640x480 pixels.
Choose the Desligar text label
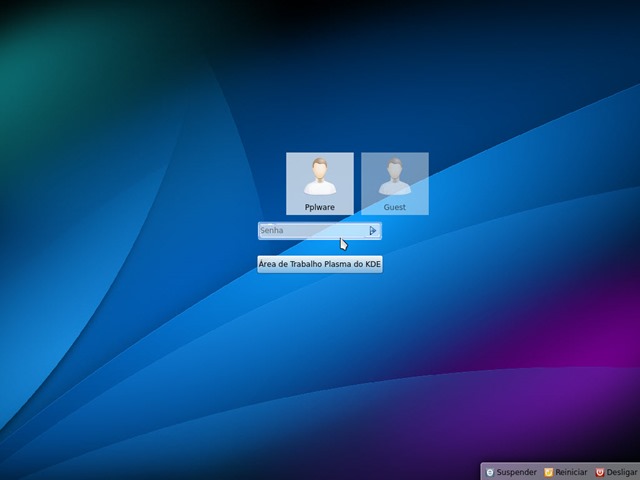pyautogui.click(x=621, y=472)
